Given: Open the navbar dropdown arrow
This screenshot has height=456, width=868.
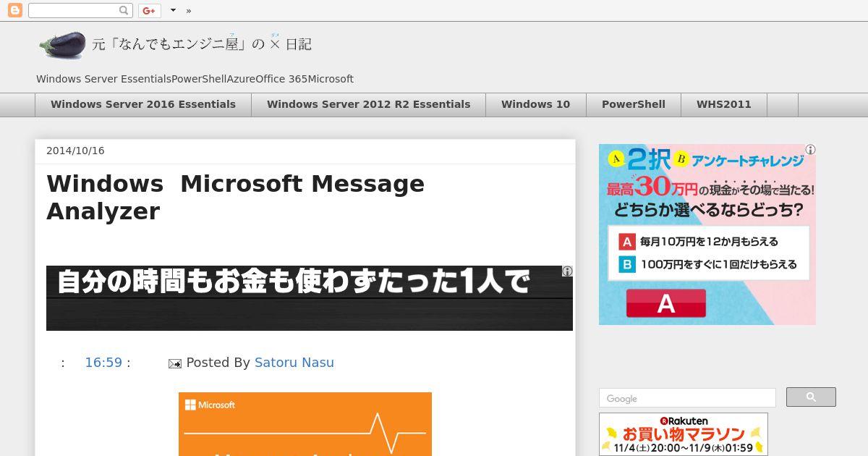Looking at the screenshot, I should point(173,10).
